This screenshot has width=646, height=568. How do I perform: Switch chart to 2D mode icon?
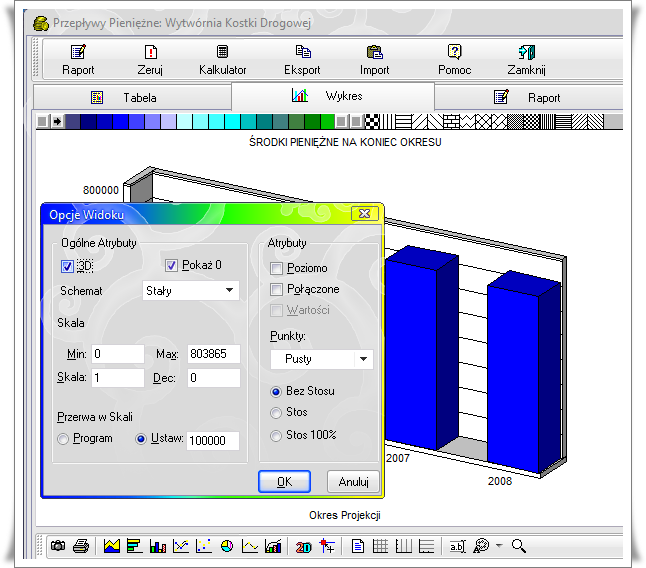[x=304, y=546]
